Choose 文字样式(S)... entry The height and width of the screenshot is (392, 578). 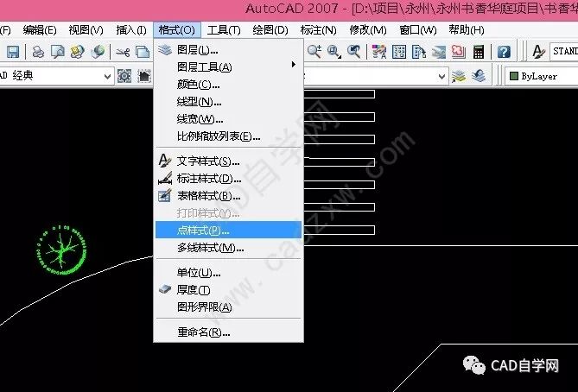click(228, 161)
